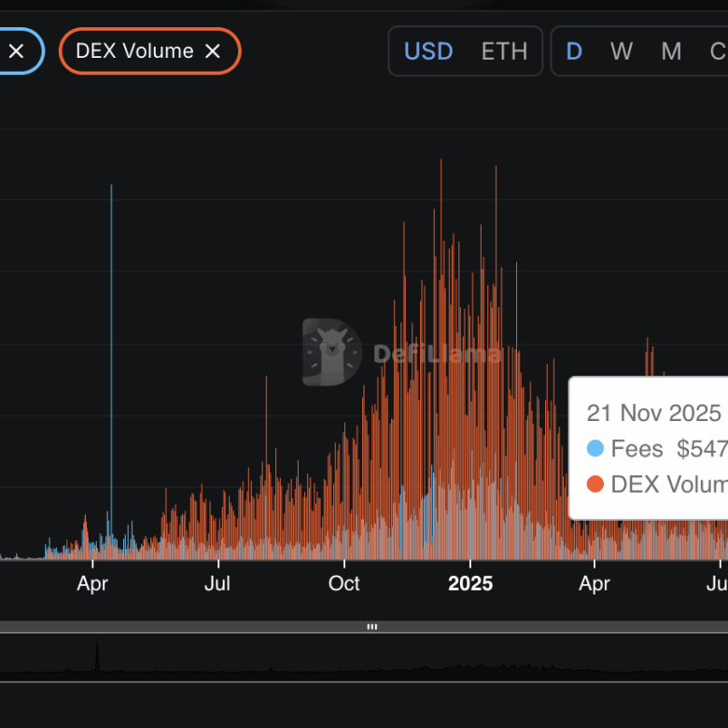Select daily (D) interval
Screen dimensions: 728x728
574,51
